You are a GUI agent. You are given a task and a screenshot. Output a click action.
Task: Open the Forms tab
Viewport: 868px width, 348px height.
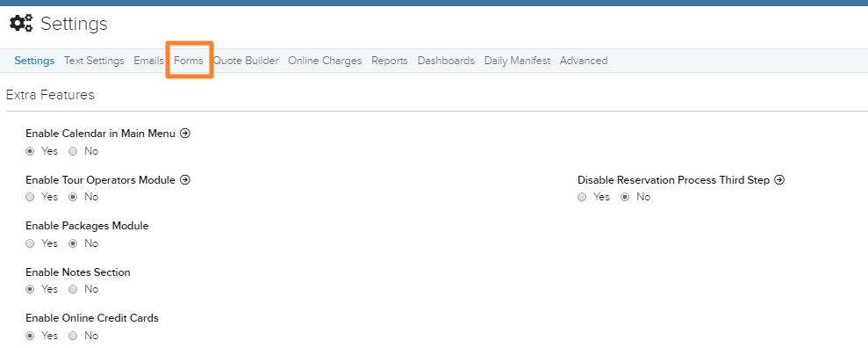tap(188, 61)
